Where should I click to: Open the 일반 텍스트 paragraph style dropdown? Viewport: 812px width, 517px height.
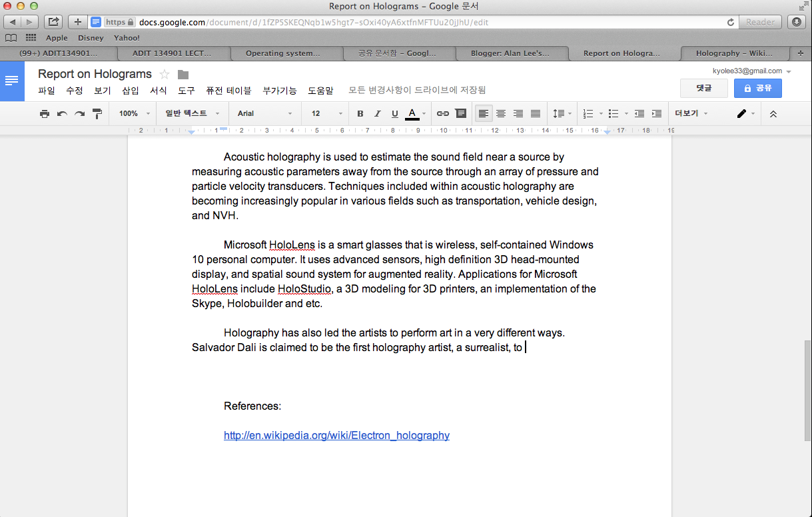[193, 114]
